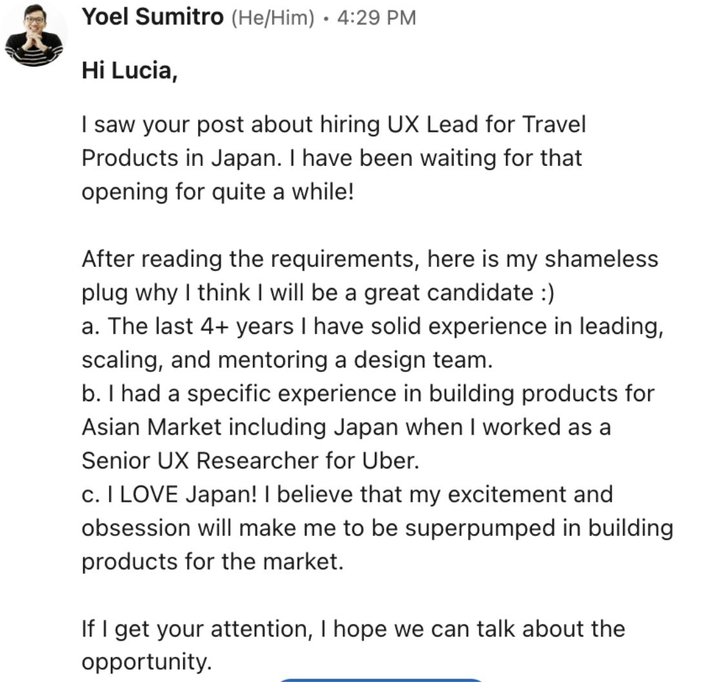Click the sender name Yoel Sumitro
This screenshot has height=700, width=726.
(x=153, y=17)
